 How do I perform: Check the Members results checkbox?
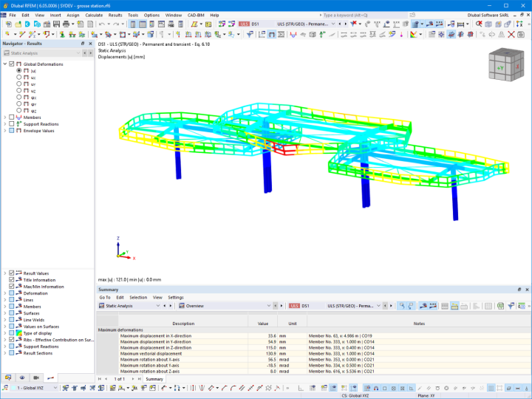click(x=12, y=117)
